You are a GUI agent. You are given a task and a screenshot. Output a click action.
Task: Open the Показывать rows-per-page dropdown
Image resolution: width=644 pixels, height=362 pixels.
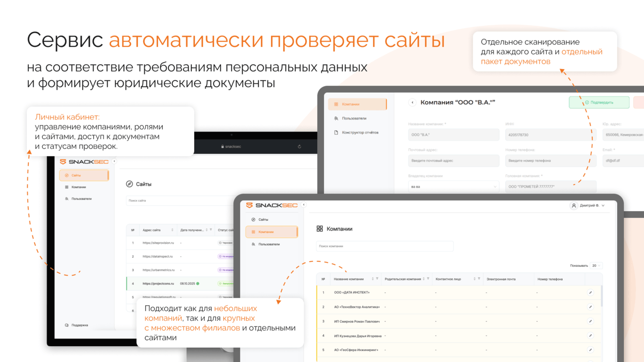click(x=596, y=265)
